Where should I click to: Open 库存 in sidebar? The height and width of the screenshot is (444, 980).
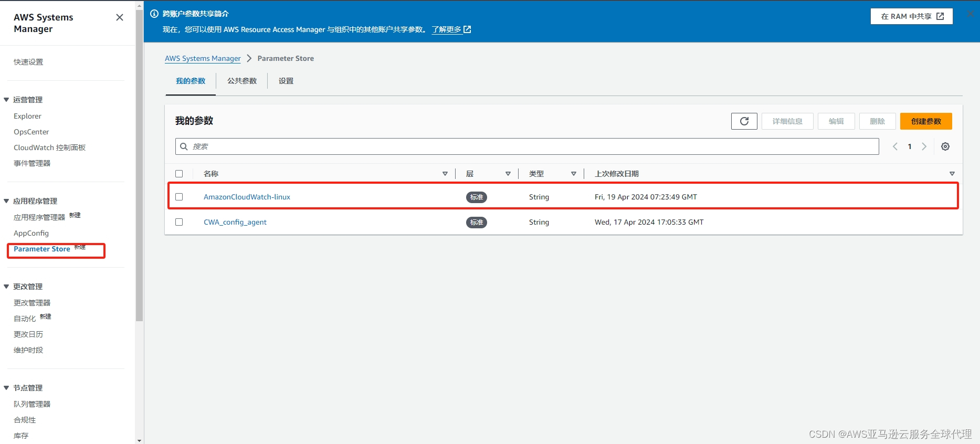[x=21, y=436]
